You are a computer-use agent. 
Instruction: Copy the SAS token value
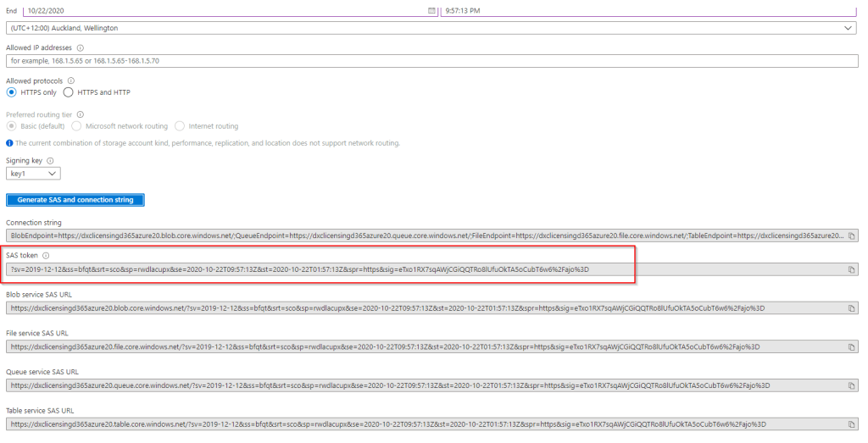click(852, 269)
